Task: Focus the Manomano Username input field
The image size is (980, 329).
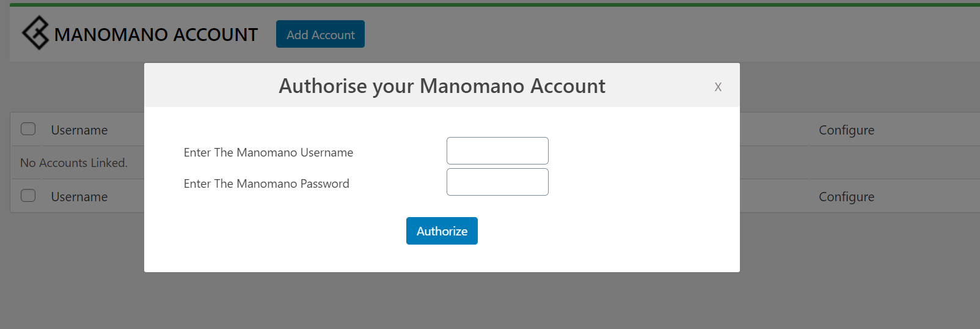Action: [x=497, y=151]
